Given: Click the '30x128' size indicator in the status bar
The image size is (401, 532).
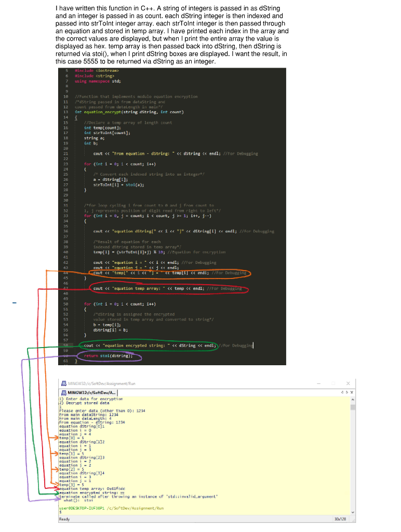Looking at the screenshot, I should (x=340, y=519).
